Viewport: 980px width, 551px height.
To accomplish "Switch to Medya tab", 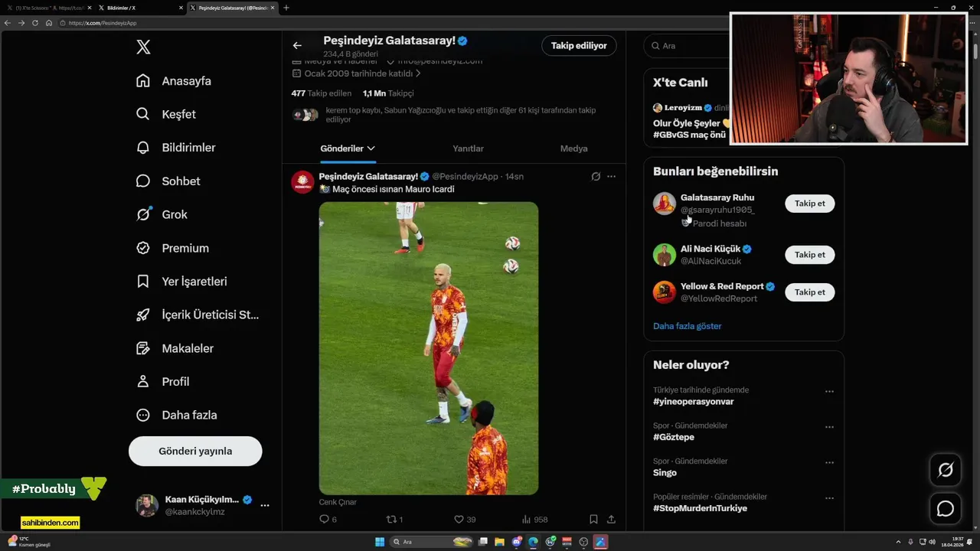I will tap(573, 148).
